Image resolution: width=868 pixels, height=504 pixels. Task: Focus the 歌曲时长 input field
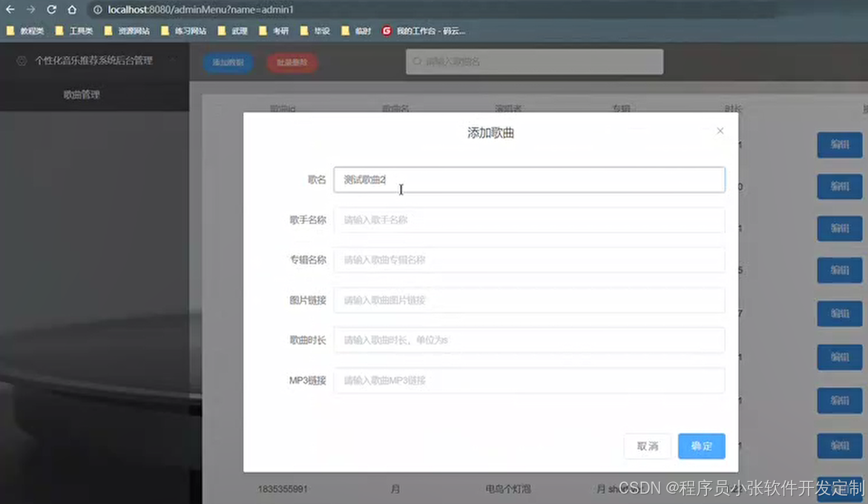click(x=530, y=340)
